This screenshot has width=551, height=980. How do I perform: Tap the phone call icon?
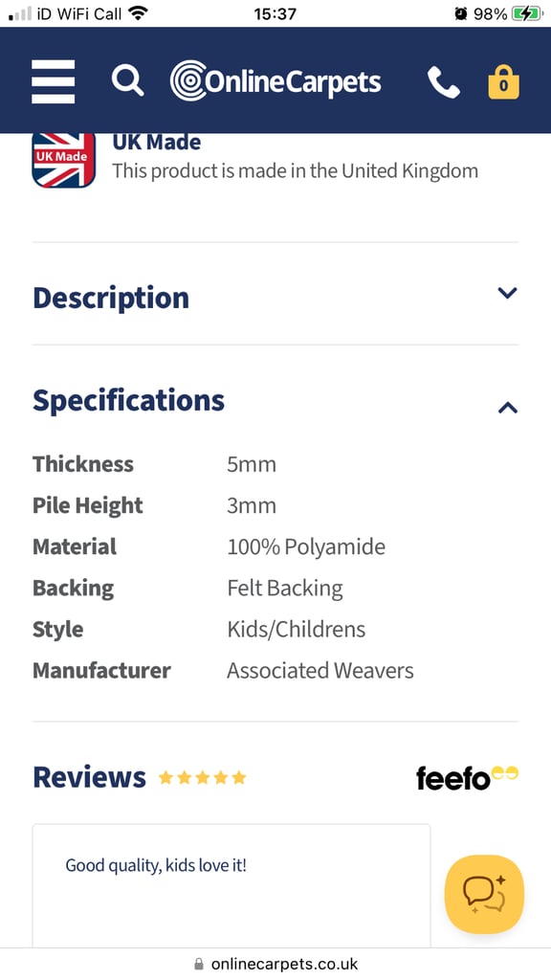[444, 82]
